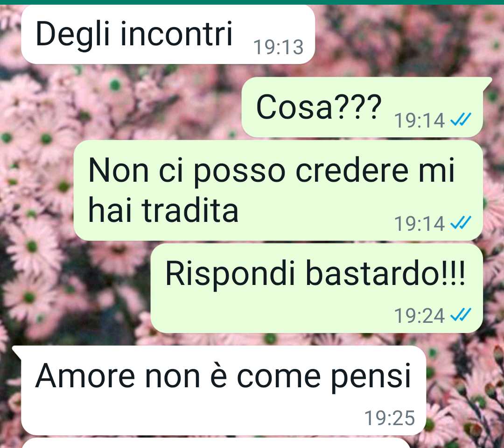Click the word "incontri" in top message
Viewport: 504px width, 448px height.
(x=176, y=34)
